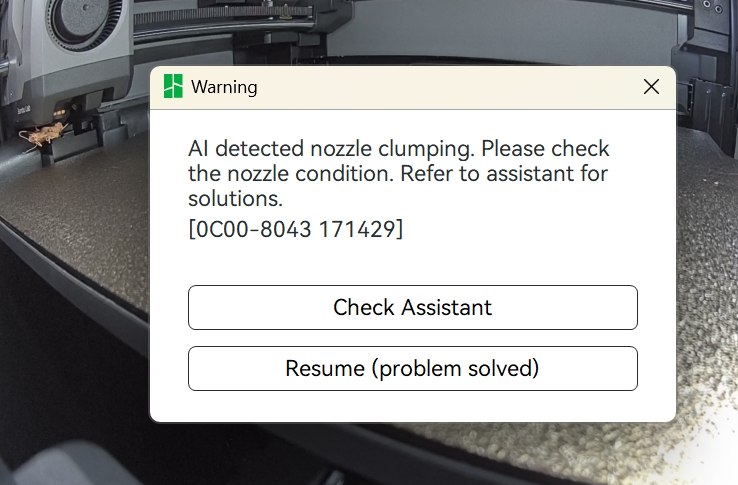
Task: Select the error code 0C00-8043 171429
Action: tap(296, 230)
